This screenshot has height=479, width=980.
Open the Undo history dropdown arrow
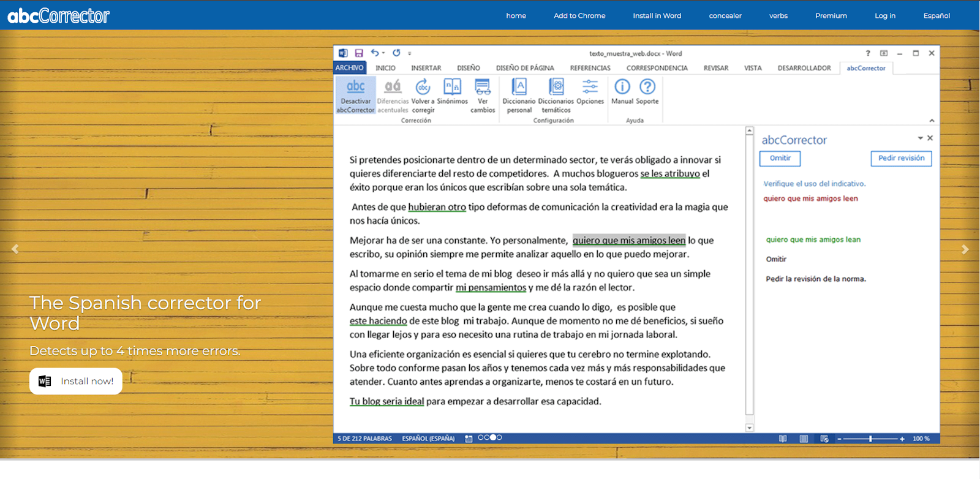(383, 53)
